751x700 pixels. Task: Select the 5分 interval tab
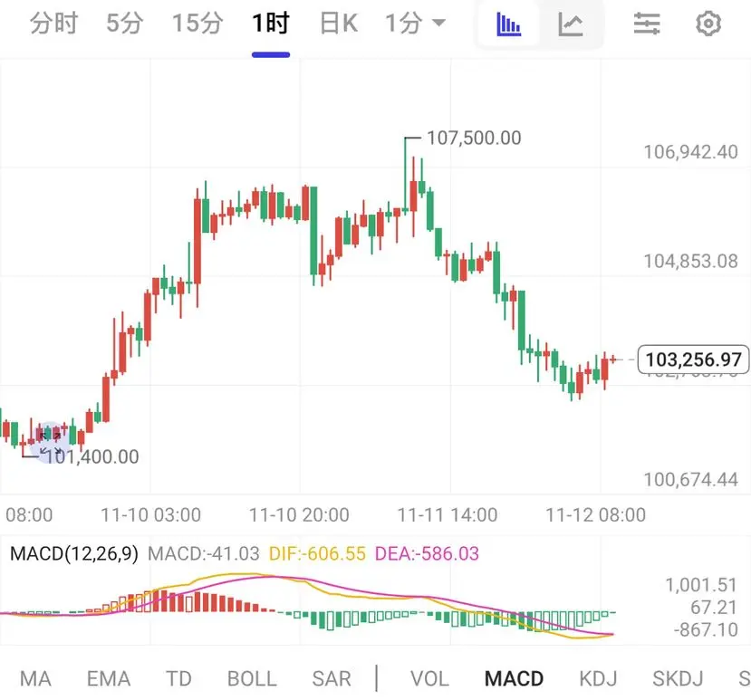124,23
